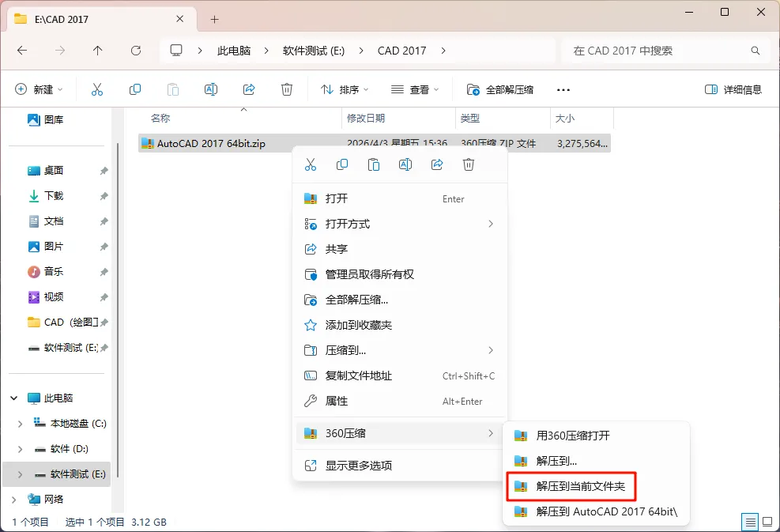Image resolution: width=780 pixels, height=532 pixels.
Task: Choose 解压到... in the 360 submenu
Action: tap(596, 461)
